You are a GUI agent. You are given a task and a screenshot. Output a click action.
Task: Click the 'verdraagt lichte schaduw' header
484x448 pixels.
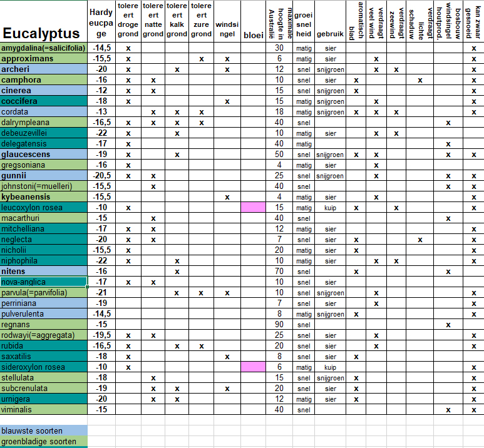(420, 21)
